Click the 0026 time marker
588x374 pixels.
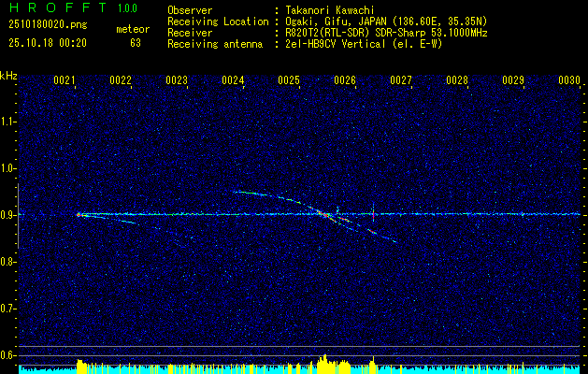pyautogui.click(x=345, y=80)
